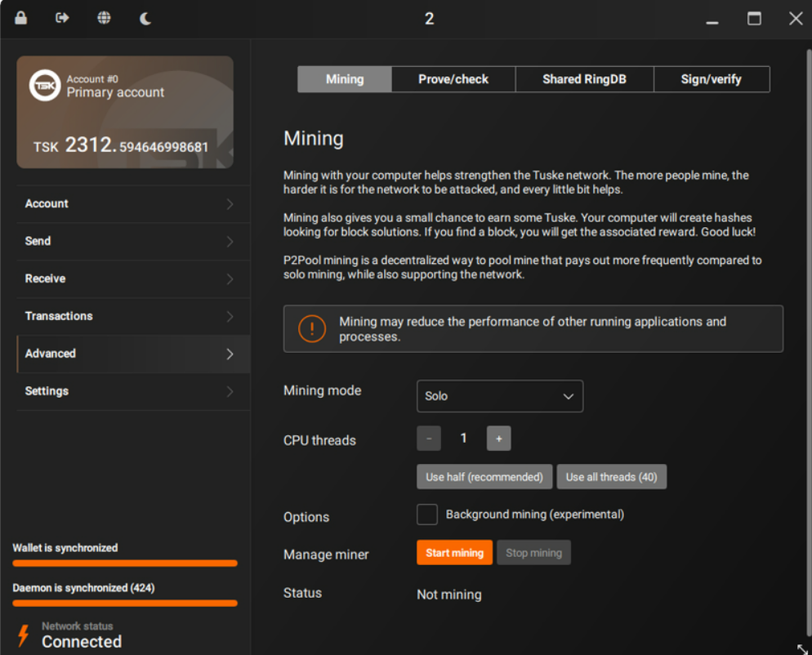Viewport: 812px width, 655px height.
Task: Open the Settings sidebar item
Action: coord(134,391)
